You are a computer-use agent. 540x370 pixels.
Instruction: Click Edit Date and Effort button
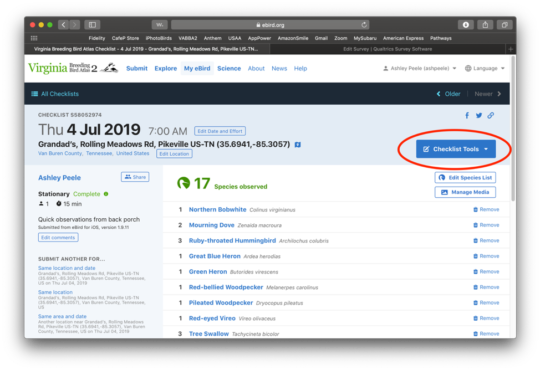220,131
